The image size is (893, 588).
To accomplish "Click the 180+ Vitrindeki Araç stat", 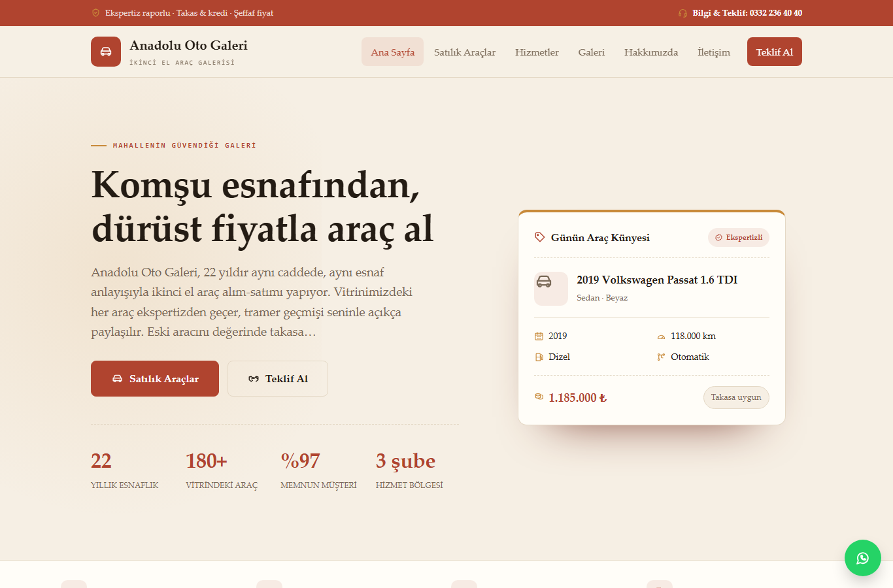I will click(x=222, y=470).
